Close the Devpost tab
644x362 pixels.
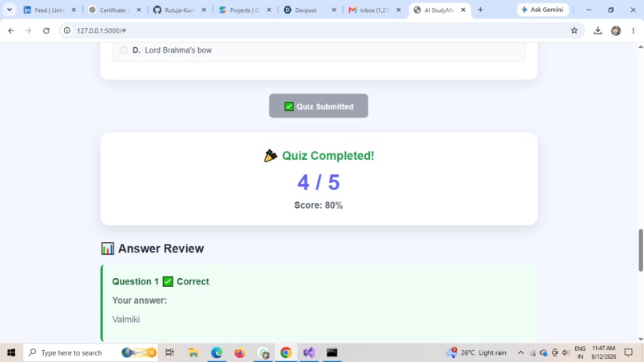pyautogui.click(x=333, y=10)
